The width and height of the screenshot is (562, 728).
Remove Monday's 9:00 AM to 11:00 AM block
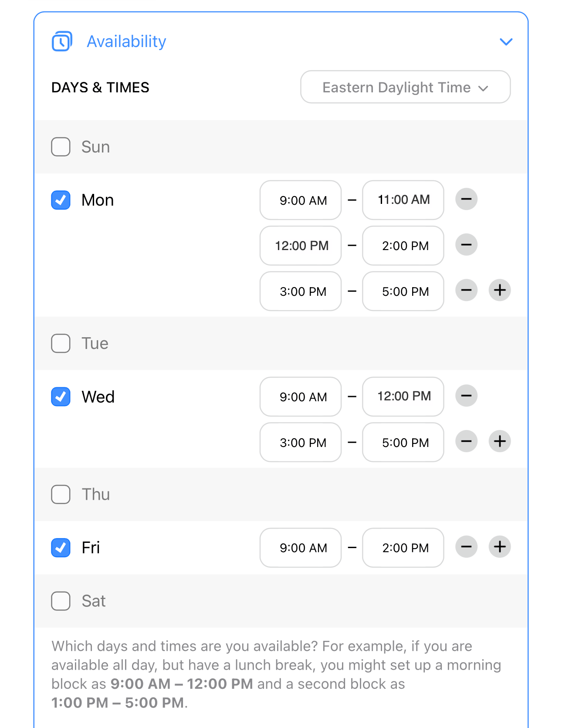(466, 200)
